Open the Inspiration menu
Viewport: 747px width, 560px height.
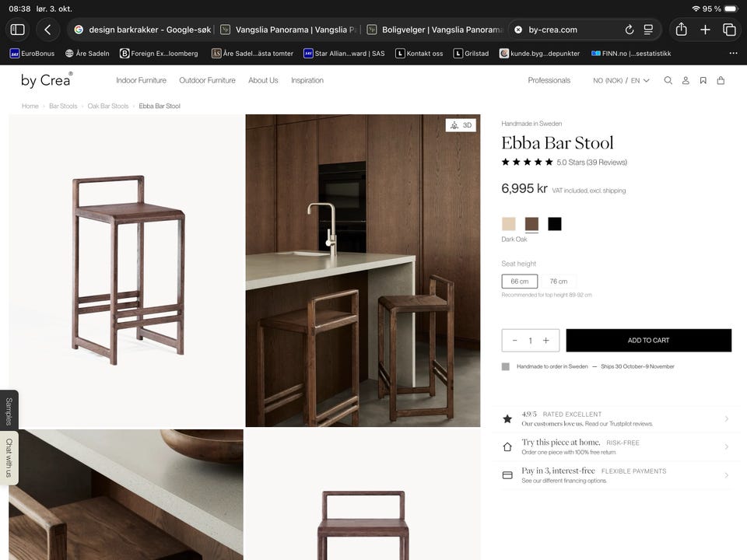[x=307, y=80]
